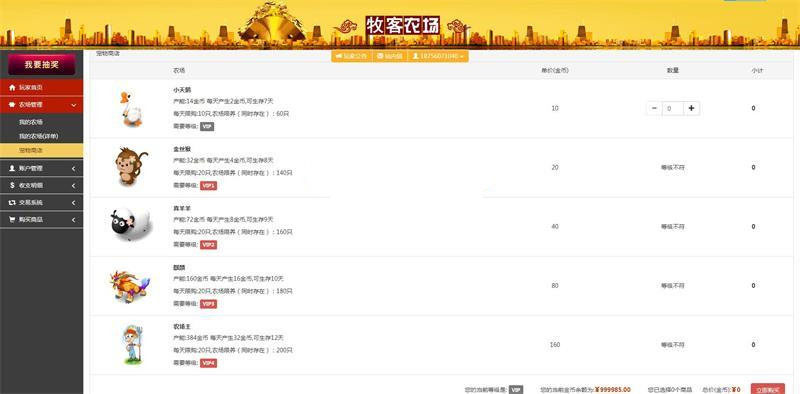Increase 小天鹅 quantity with plus button
The height and width of the screenshot is (394, 800).
[691, 108]
